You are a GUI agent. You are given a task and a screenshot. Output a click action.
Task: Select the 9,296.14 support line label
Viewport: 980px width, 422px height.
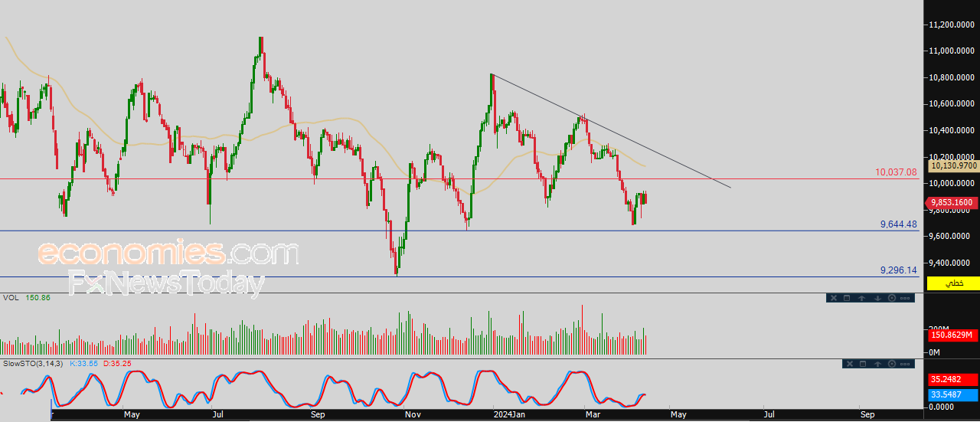pos(898,270)
